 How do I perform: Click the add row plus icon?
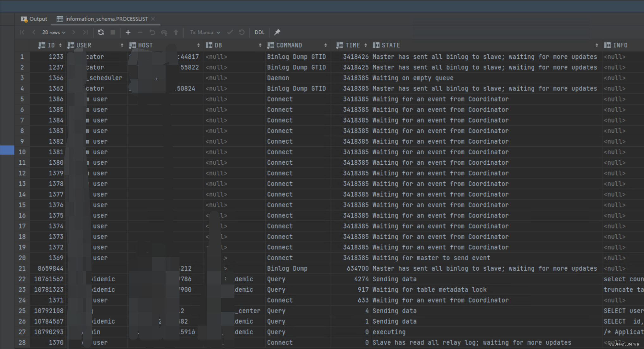pyautogui.click(x=128, y=32)
